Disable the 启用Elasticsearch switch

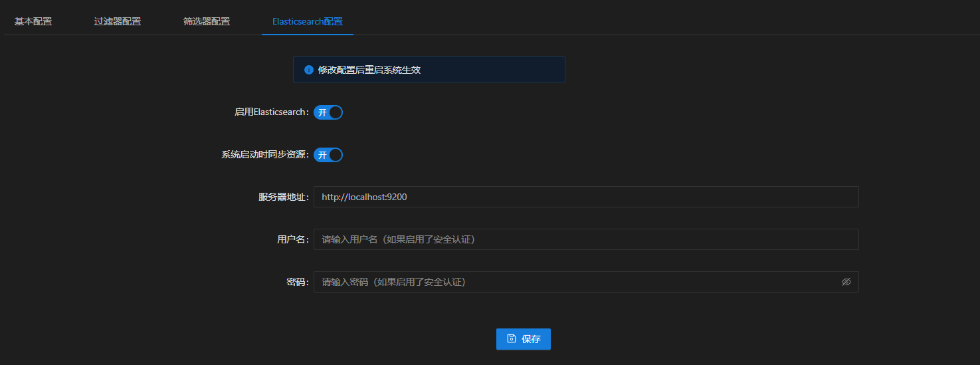(x=328, y=112)
